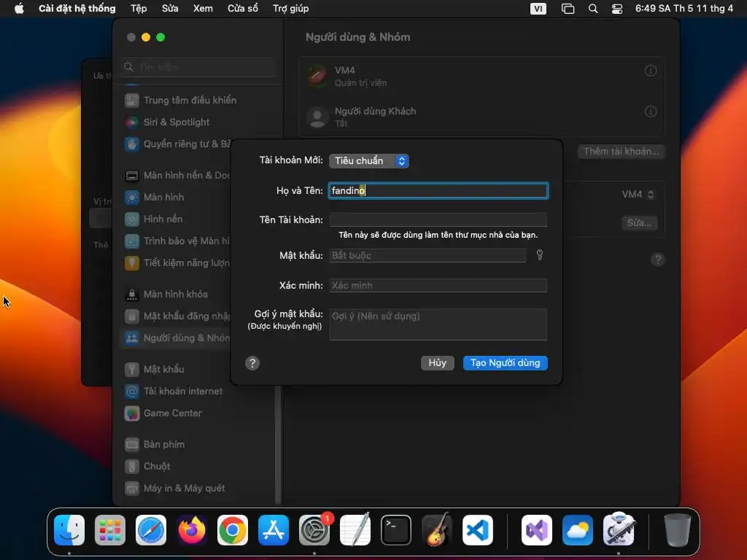Select Tài khoản internet @ icon
Image resolution: width=747 pixels, height=560 pixels.
(x=132, y=391)
